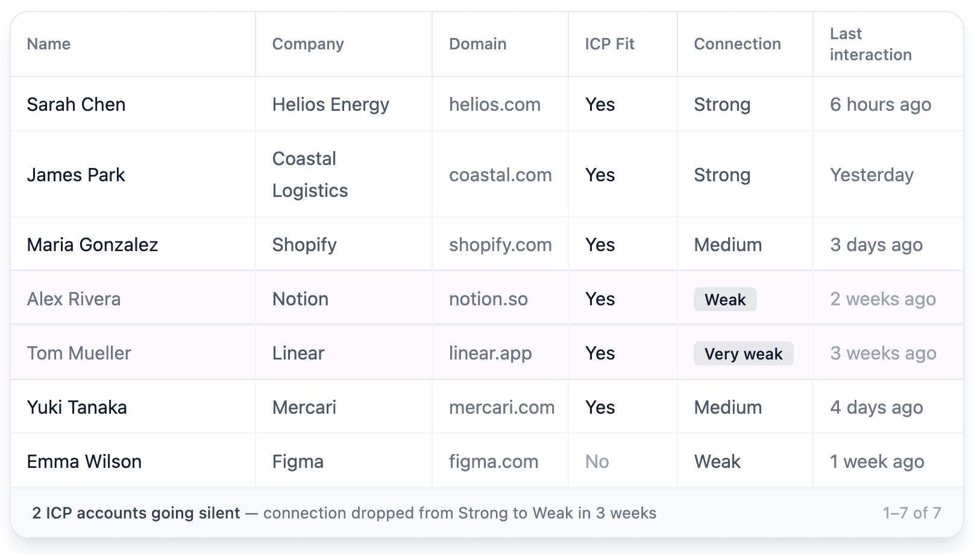Open the Tom Mueller row
Viewport: 980px width, 554px height.
(79, 353)
